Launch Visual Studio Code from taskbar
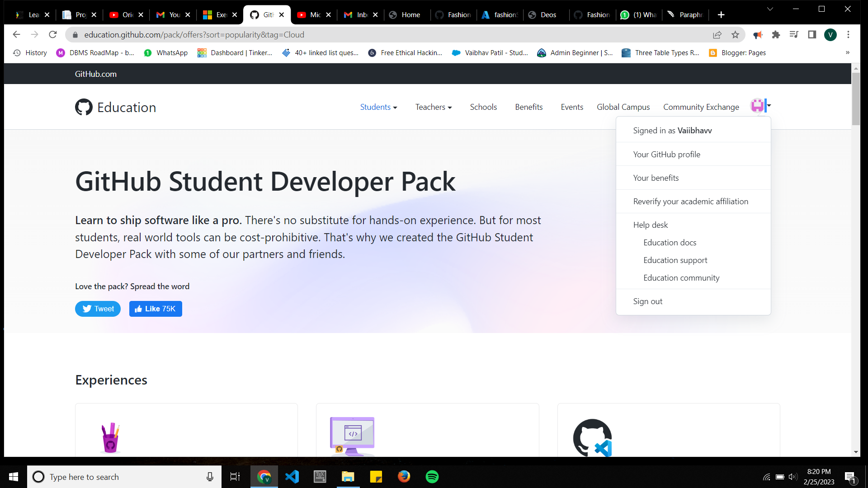868x488 pixels. pos(292,477)
